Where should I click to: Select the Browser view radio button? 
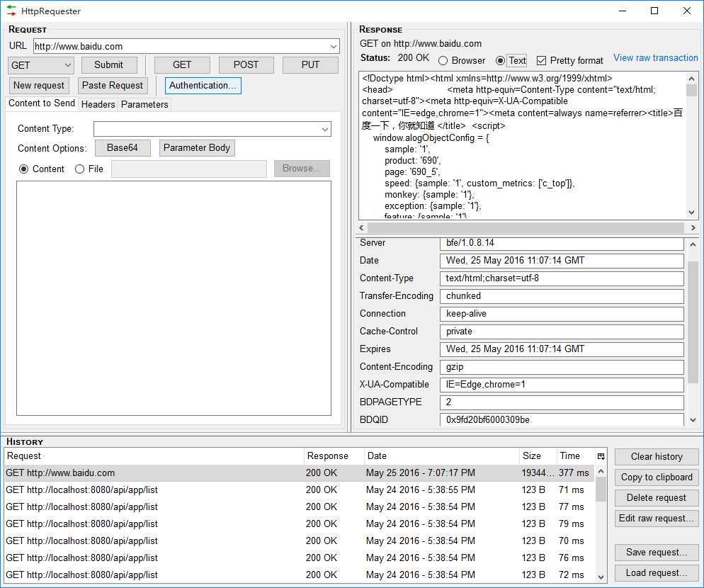pyautogui.click(x=443, y=61)
